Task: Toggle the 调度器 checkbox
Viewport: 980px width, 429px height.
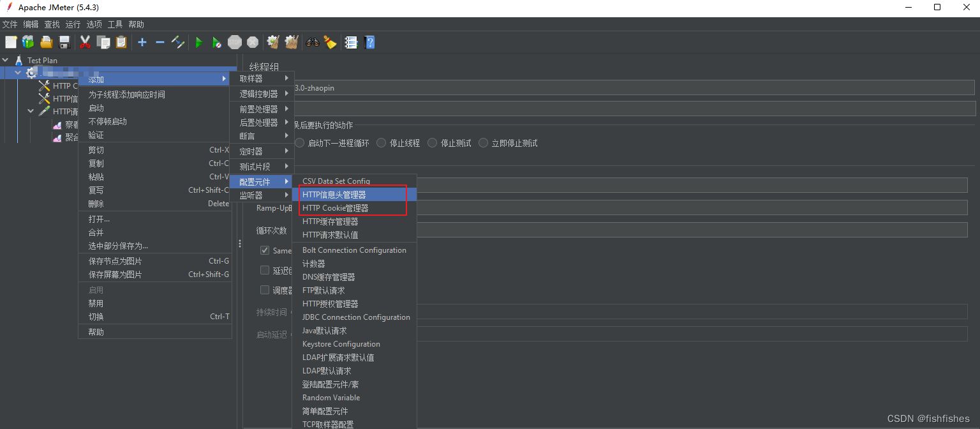Action: pos(265,290)
